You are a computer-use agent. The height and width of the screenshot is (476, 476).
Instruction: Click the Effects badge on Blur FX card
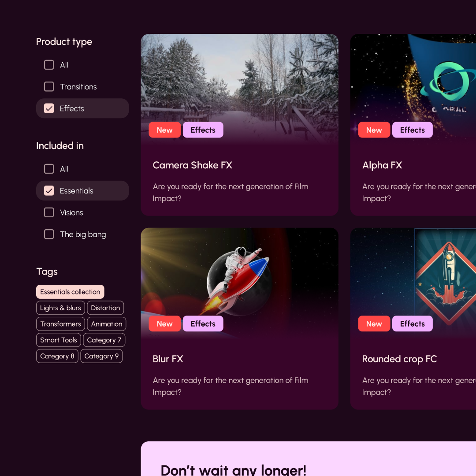pyautogui.click(x=203, y=324)
